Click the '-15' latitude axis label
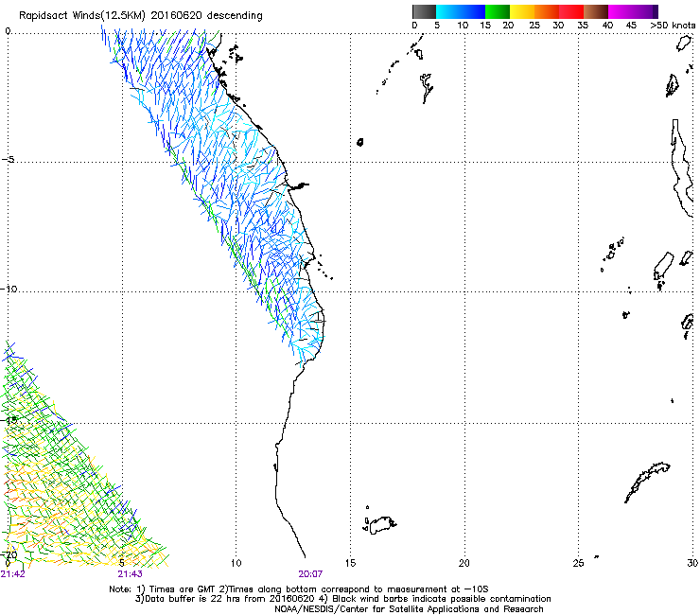This screenshot has width=700, height=615. 9,420
